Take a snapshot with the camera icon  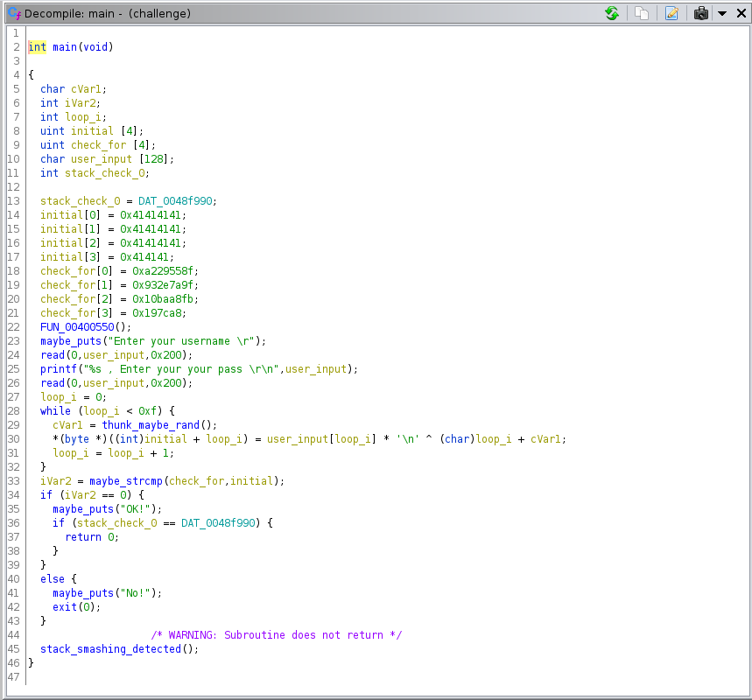click(700, 13)
